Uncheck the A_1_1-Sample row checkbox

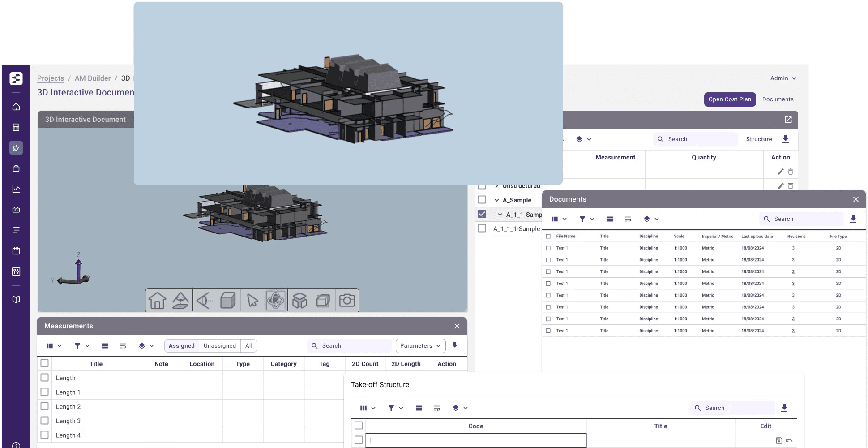[x=482, y=214]
